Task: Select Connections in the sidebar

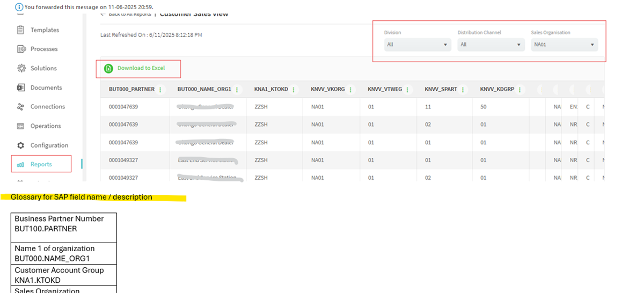Action: point(48,107)
